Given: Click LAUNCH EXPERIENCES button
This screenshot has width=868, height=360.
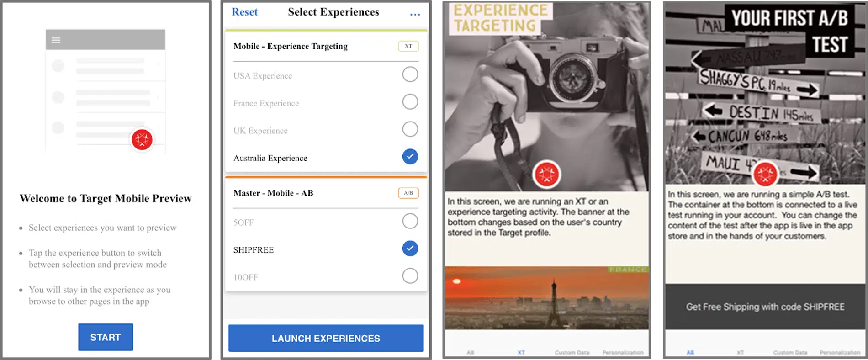Looking at the screenshot, I should pos(326,338).
